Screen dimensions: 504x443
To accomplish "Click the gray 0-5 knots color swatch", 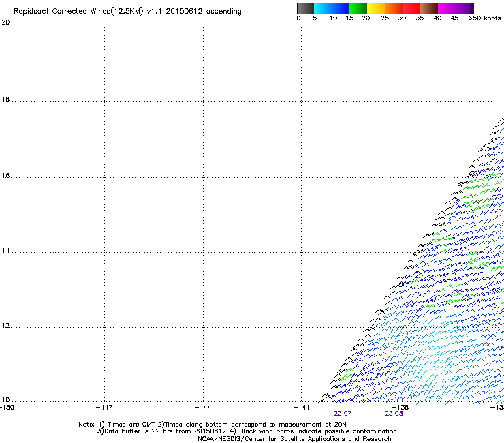I will pos(305,8).
